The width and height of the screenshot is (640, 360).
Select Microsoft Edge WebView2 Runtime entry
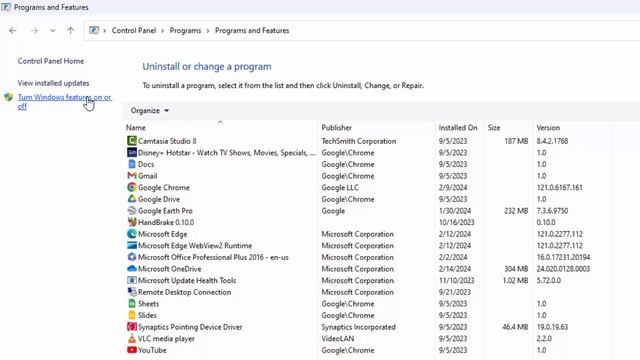tap(195, 246)
